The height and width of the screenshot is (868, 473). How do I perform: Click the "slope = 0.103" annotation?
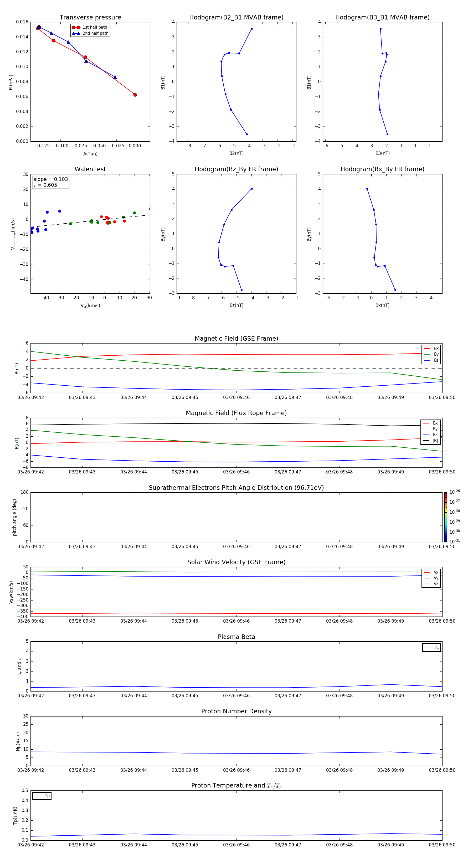coord(50,179)
